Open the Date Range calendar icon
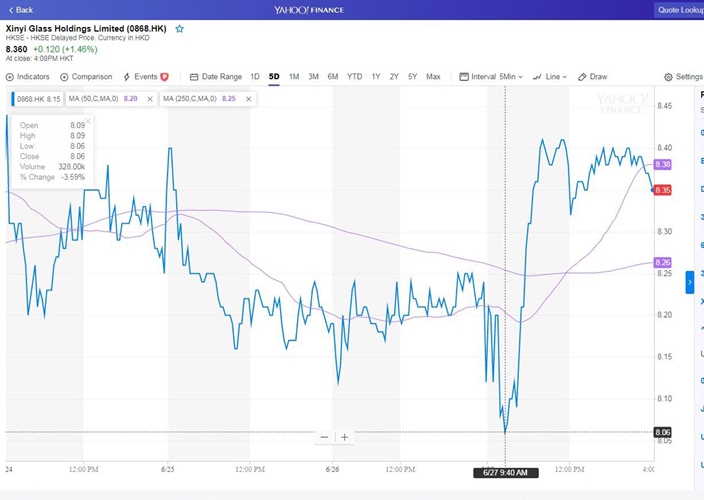This screenshot has height=500, width=704. (194, 77)
